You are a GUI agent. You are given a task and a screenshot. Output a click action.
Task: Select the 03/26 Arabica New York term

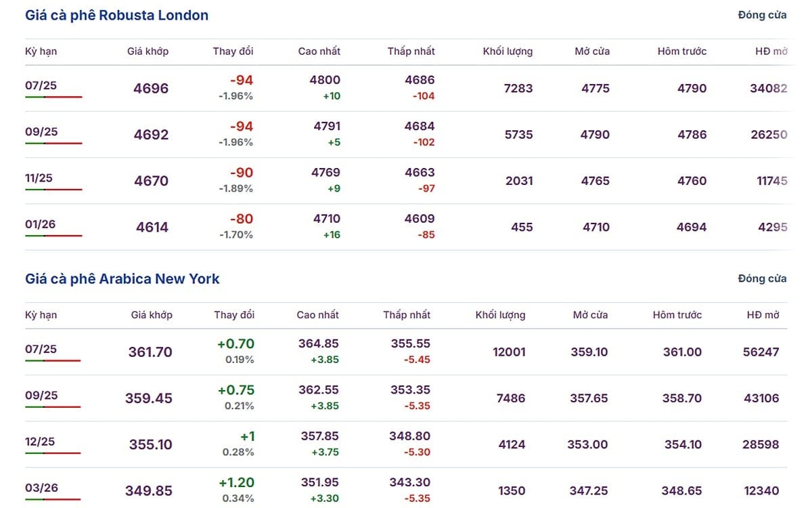41,488
